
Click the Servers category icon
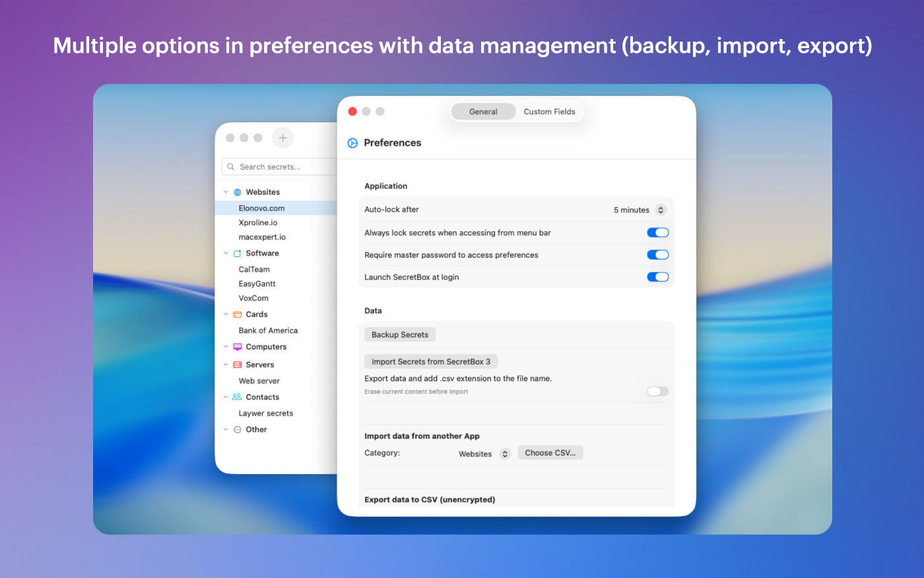(x=238, y=365)
